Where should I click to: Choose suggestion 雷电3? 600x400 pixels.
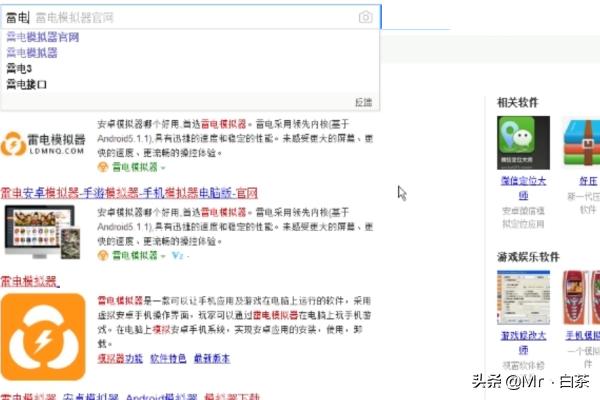click(x=19, y=69)
